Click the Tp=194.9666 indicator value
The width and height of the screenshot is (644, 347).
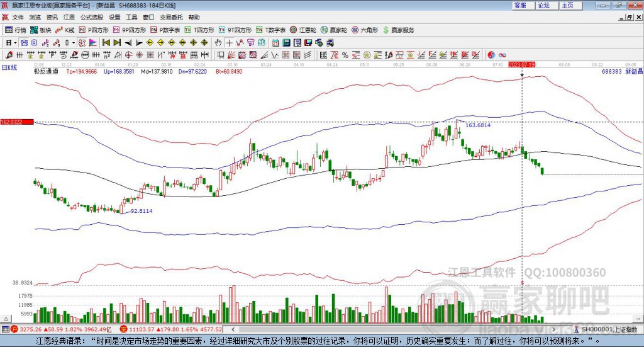pyautogui.click(x=82, y=72)
